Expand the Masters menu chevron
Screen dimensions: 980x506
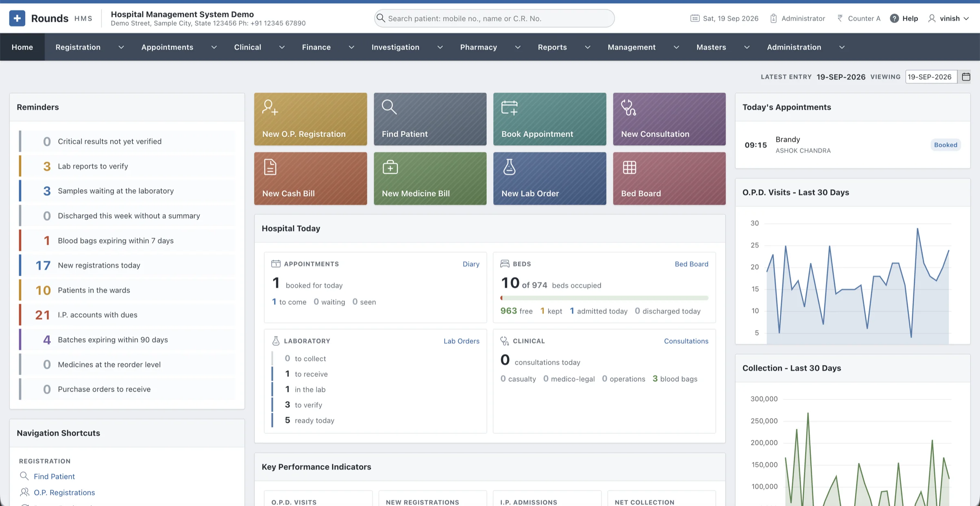[x=747, y=47]
